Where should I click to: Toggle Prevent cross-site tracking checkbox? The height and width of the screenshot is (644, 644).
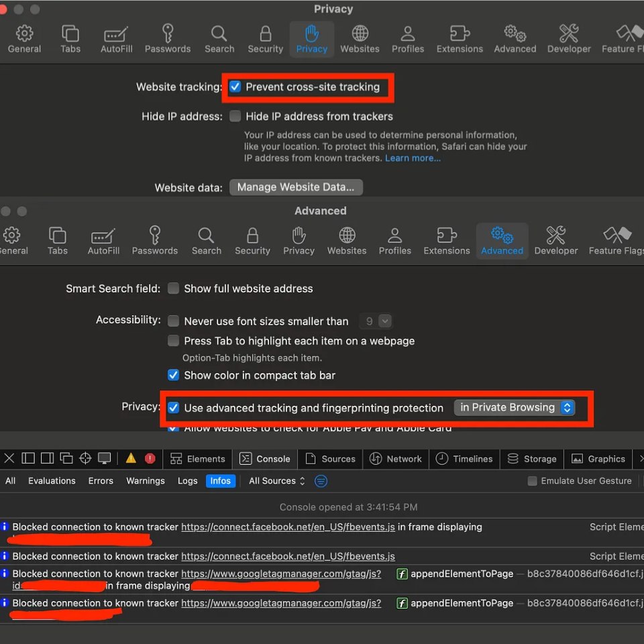[235, 87]
